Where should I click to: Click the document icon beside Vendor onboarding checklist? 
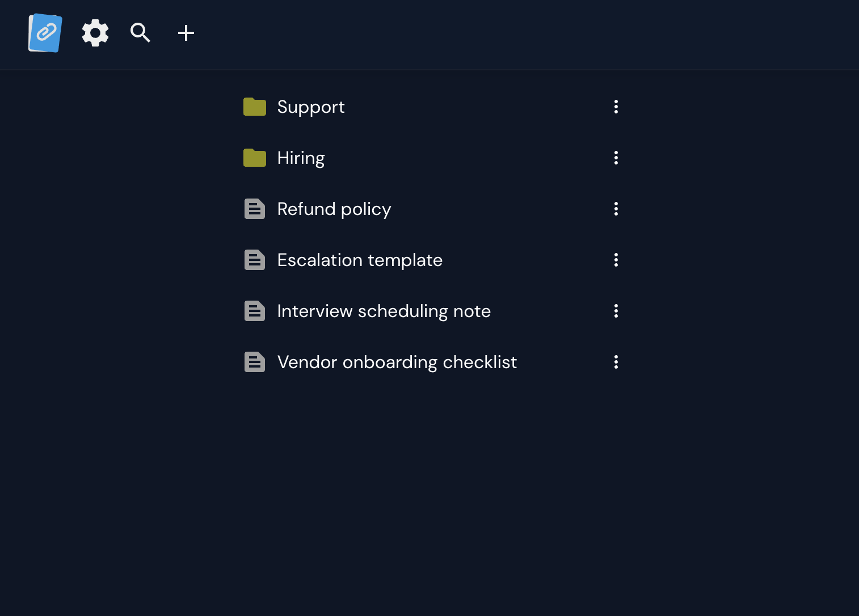point(255,362)
